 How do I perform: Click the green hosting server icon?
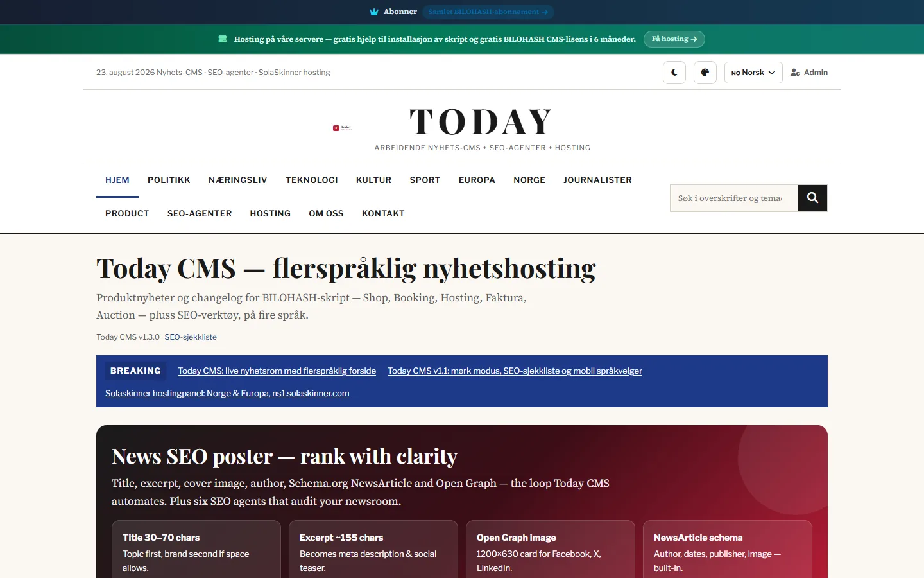[223, 39]
